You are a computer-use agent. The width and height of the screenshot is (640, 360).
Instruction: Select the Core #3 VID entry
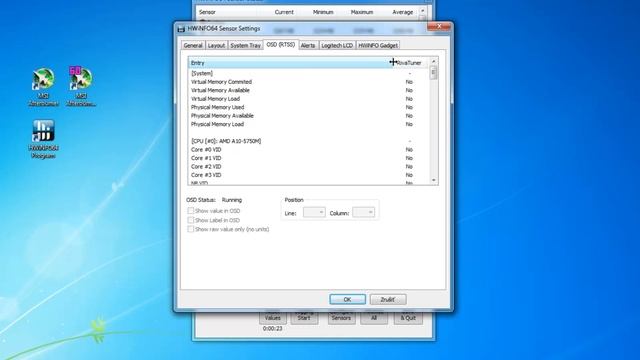tap(309, 175)
